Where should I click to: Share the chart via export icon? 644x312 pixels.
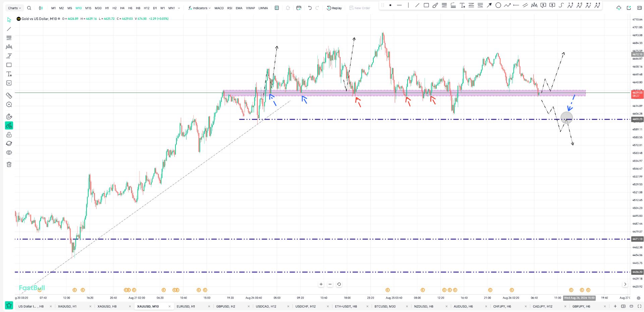click(x=629, y=8)
